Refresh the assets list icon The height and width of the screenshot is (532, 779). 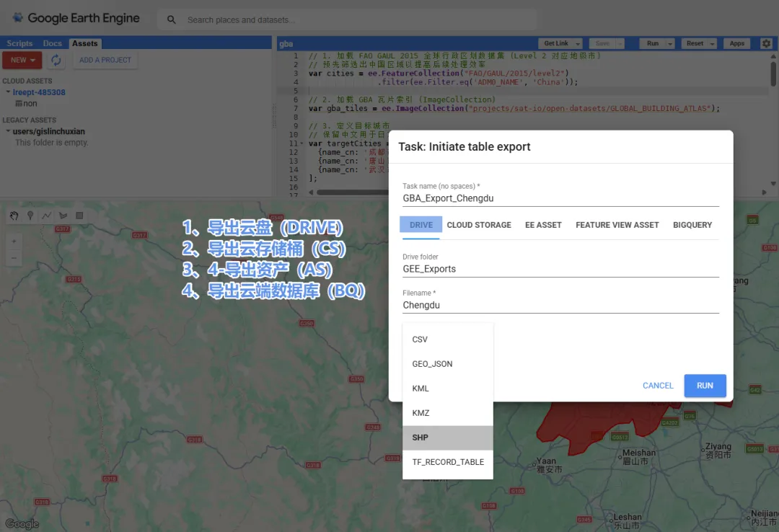click(x=56, y=60)
